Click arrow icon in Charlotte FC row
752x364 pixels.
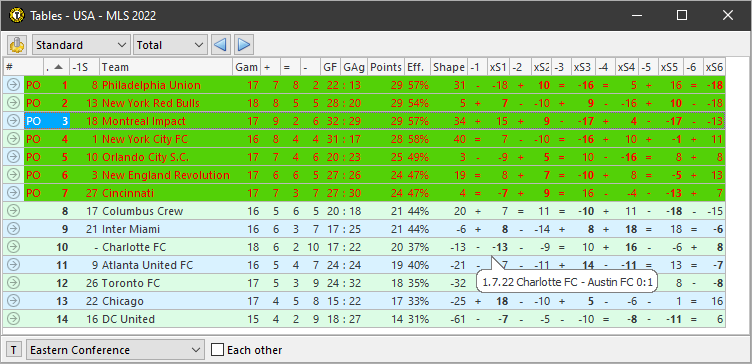point(13,247)
